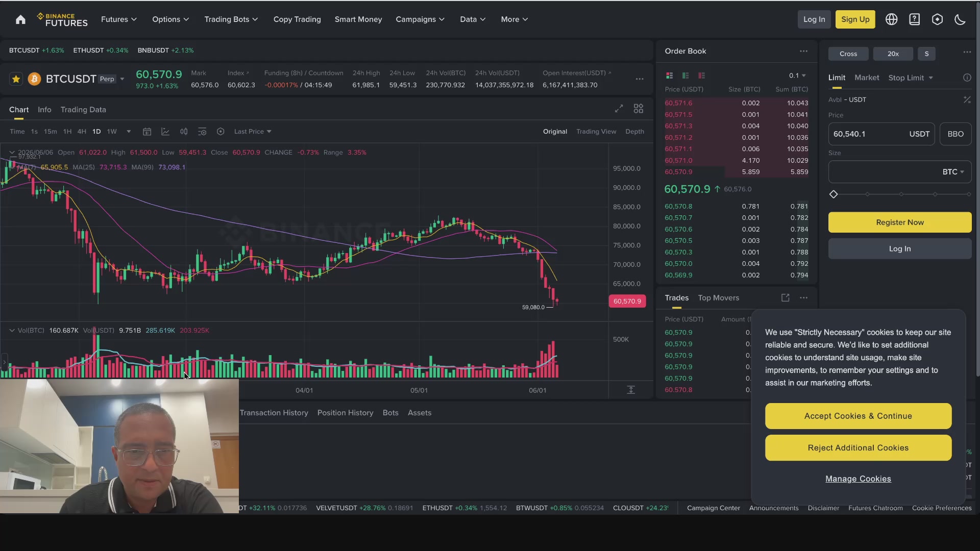
Task: Expand the chart to fullscreen
Action: 619,109
